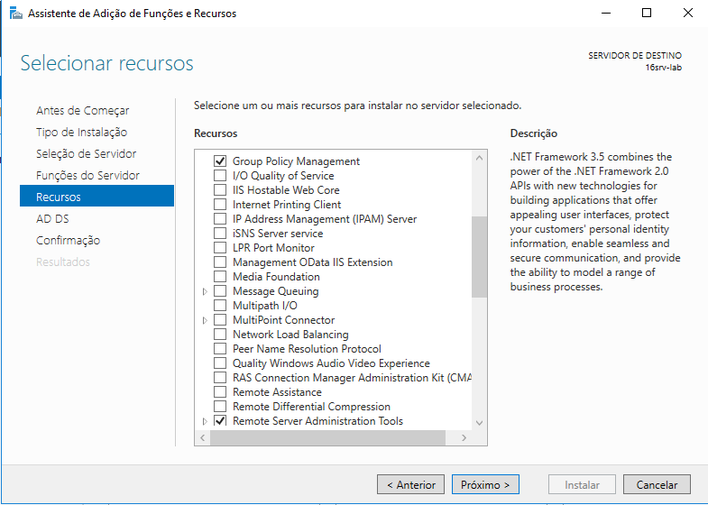
Task: Click the horizontal scrollbar thumb under the list
Action: coord(328,438)
